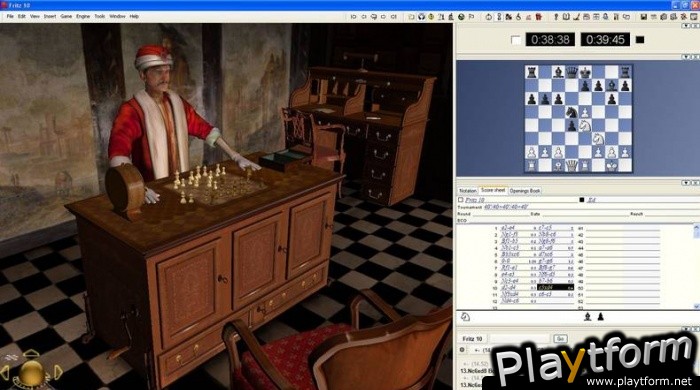
Task: Click the knight clock icon below score sheet
Action: (465, 317)
